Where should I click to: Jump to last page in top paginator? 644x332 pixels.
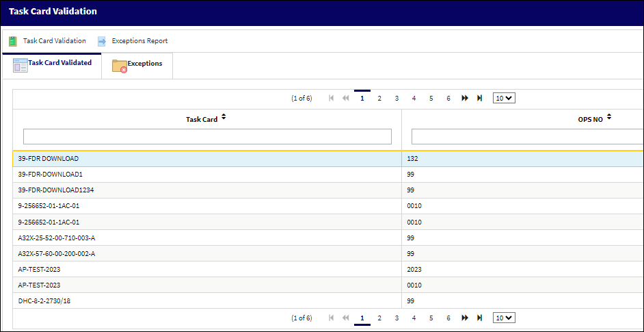click(479, 99)
